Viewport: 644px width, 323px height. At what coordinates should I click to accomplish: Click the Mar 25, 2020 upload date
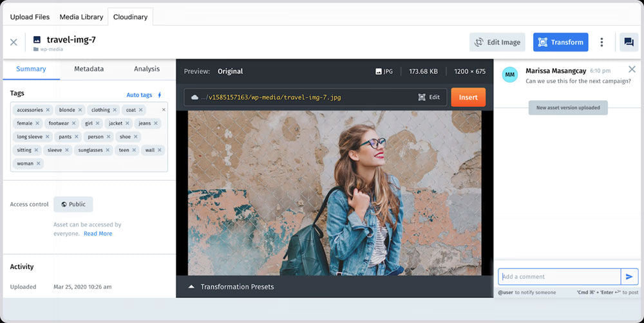pos(82,287)
